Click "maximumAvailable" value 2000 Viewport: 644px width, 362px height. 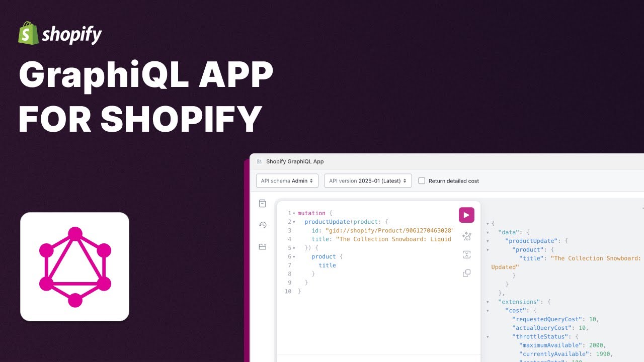(x=596, y=345)
